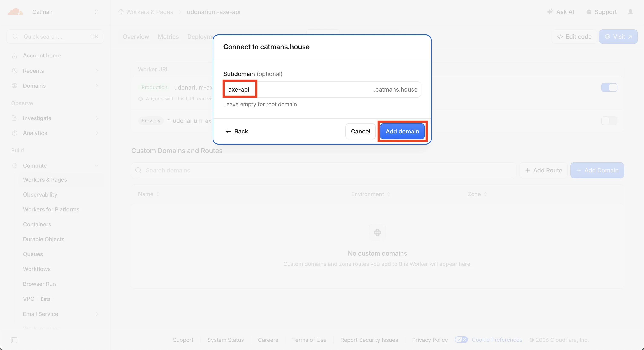Select Queues in the sidebar

coord(33,254)
